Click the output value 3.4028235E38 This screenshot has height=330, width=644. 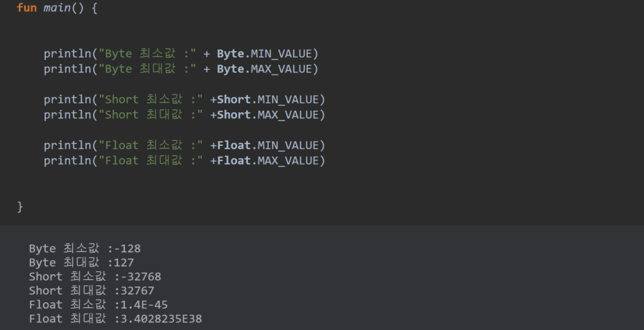158,319
